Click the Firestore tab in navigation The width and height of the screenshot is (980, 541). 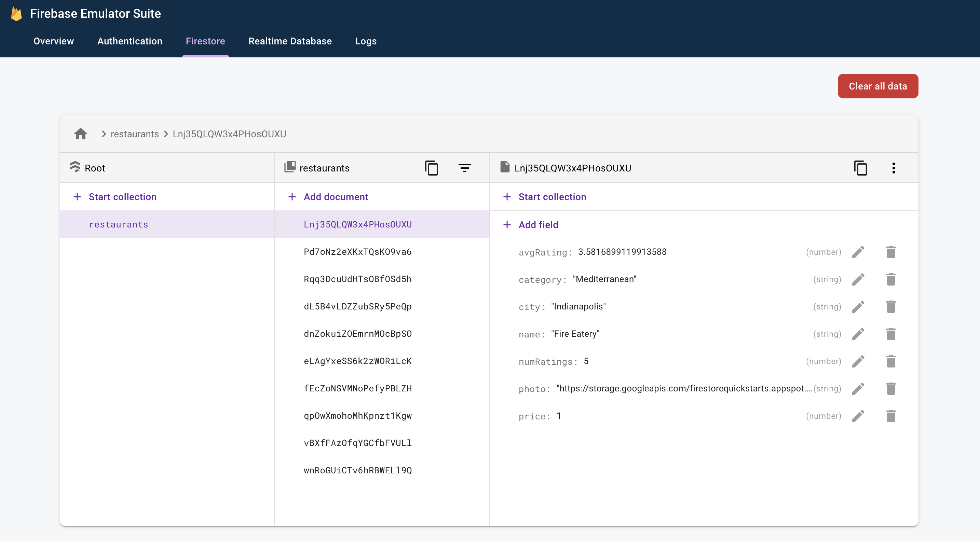tap(205, 41)
